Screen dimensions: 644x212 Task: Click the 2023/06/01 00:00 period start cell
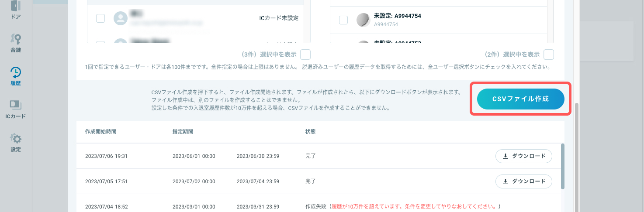click(194, 156)
